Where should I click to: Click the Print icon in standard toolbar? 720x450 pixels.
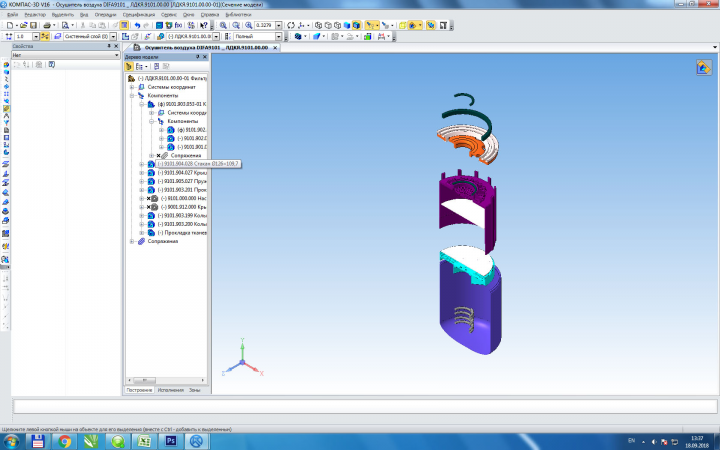[x=46, y=25]
